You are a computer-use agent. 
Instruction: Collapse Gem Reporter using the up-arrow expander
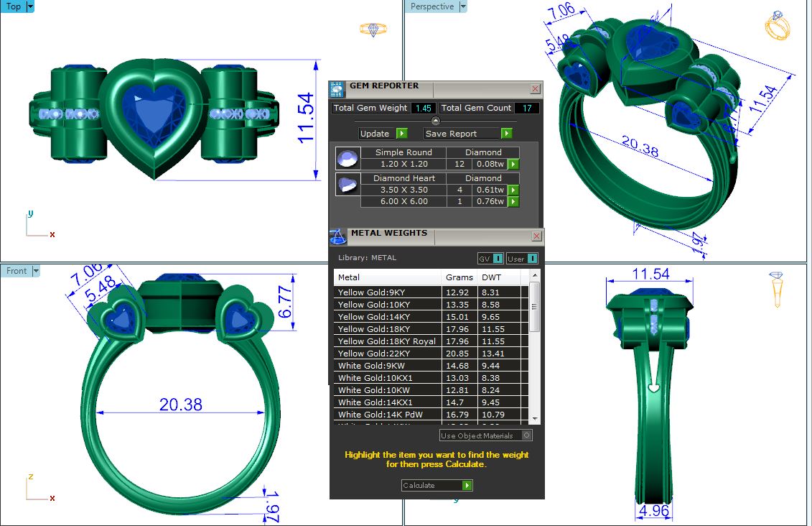pos(435,121)
